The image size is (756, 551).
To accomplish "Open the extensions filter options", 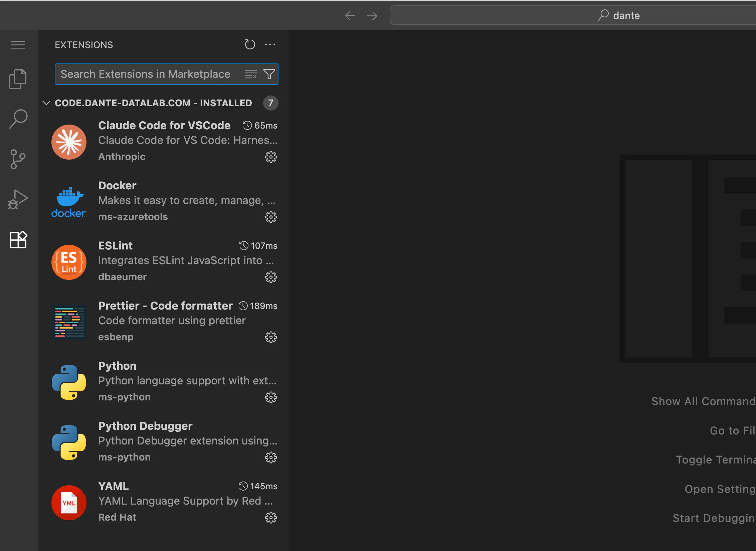I will click(x=269, y=74).
